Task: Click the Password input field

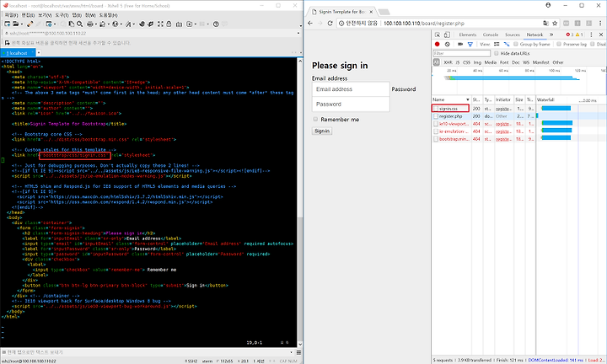Action: coord(351,104)
